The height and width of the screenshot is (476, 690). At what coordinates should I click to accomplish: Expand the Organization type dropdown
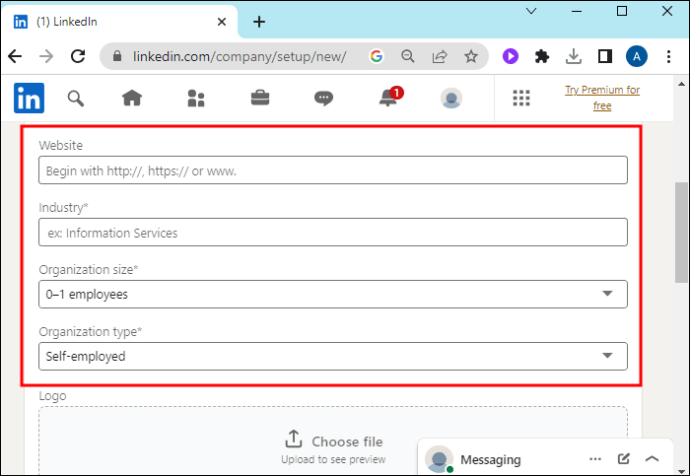pos(333,356)
